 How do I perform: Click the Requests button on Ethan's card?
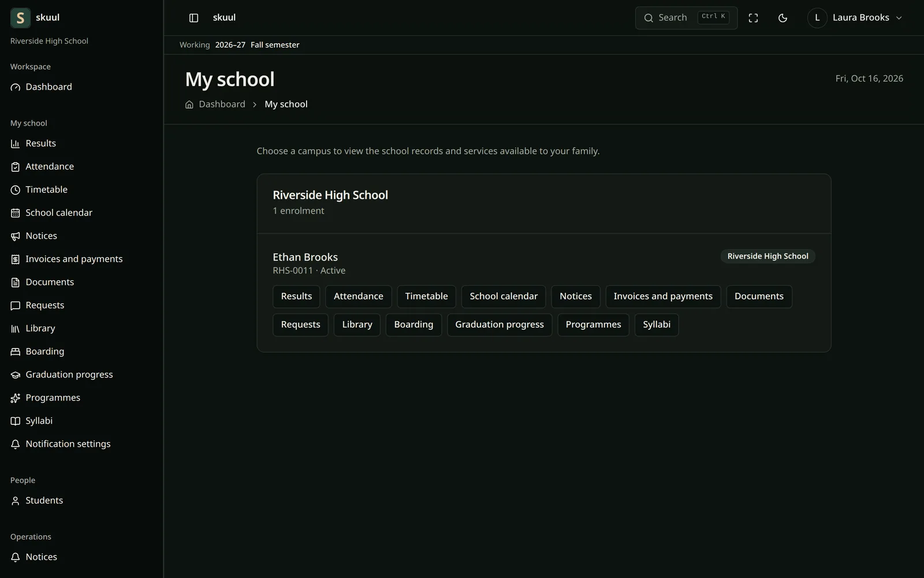point(300,325)
